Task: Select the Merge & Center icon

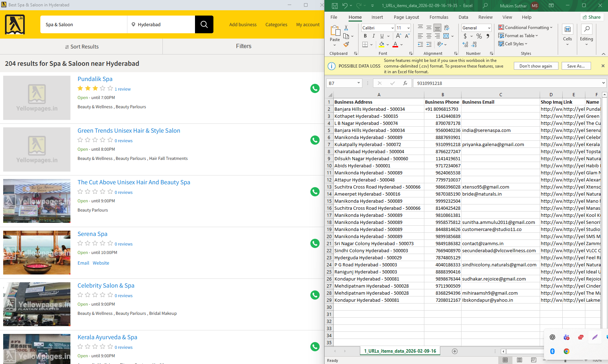Action: [447, 36]
